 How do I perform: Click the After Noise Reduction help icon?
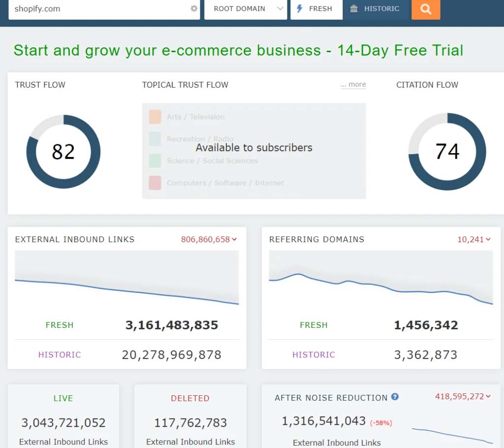tap(395, 397)
